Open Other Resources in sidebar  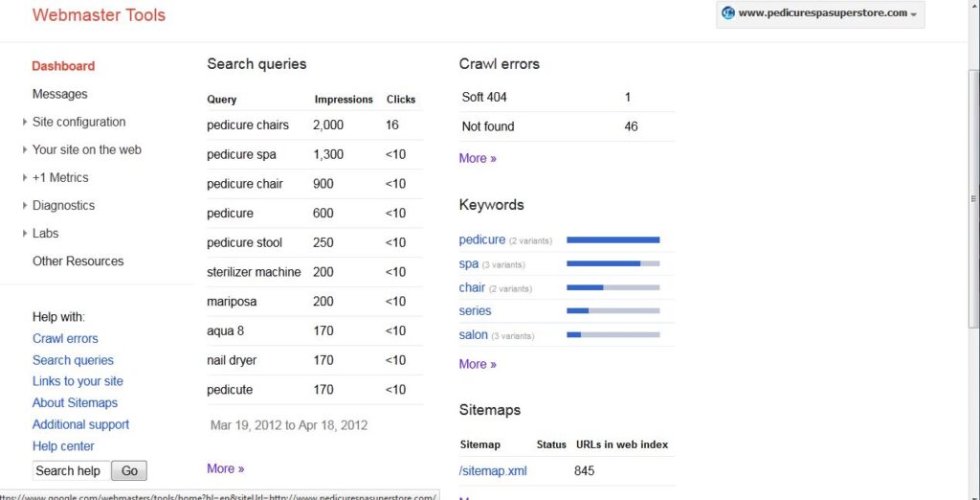[78, 261]
